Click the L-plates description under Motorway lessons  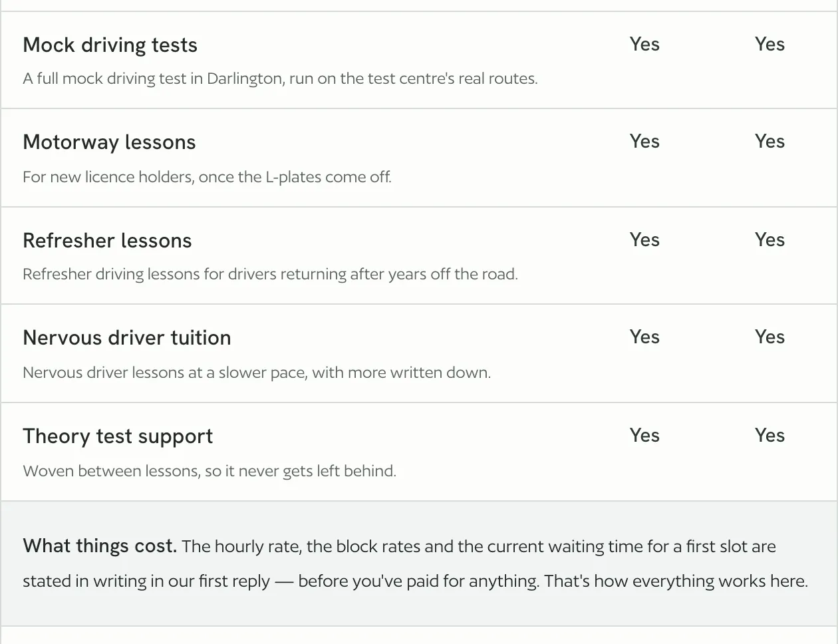click(x=207, y=177)
